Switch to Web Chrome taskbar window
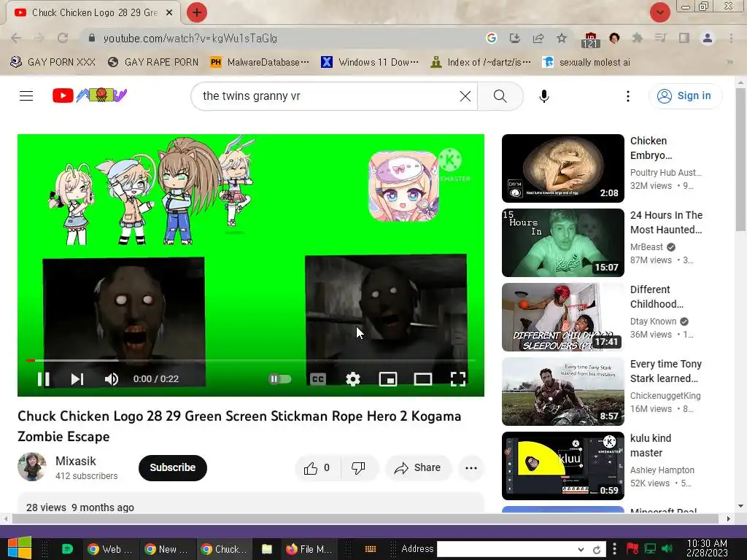 (110, 549)
